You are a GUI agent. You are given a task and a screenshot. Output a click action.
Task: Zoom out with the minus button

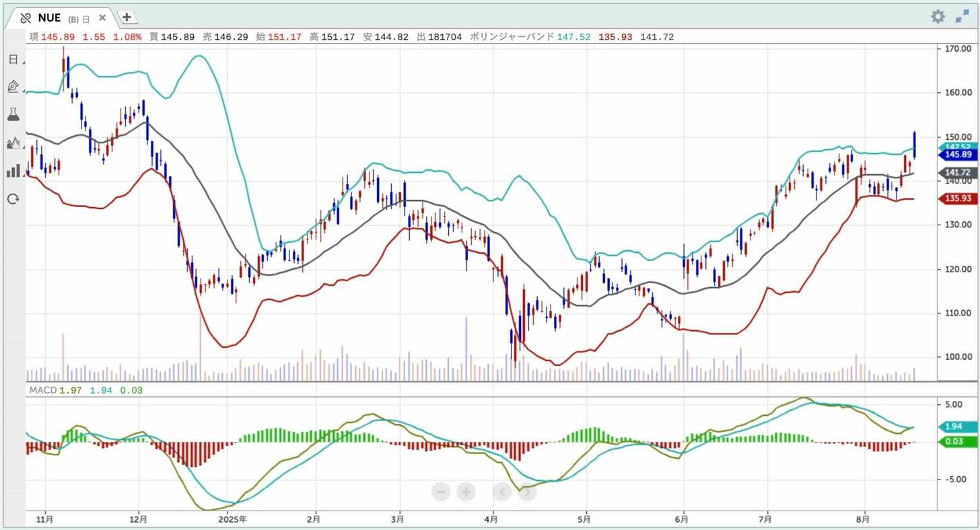click(442, 492)
